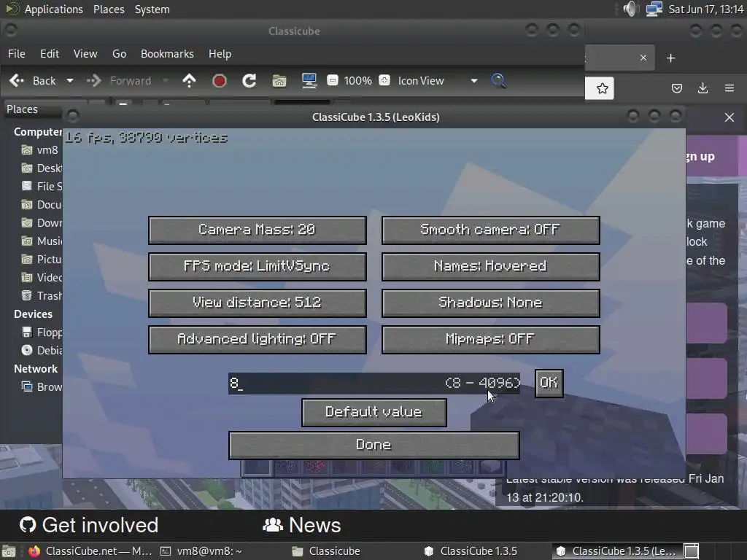
Task: Open the Home folder toolbar icon
Action: coord(279,81)
